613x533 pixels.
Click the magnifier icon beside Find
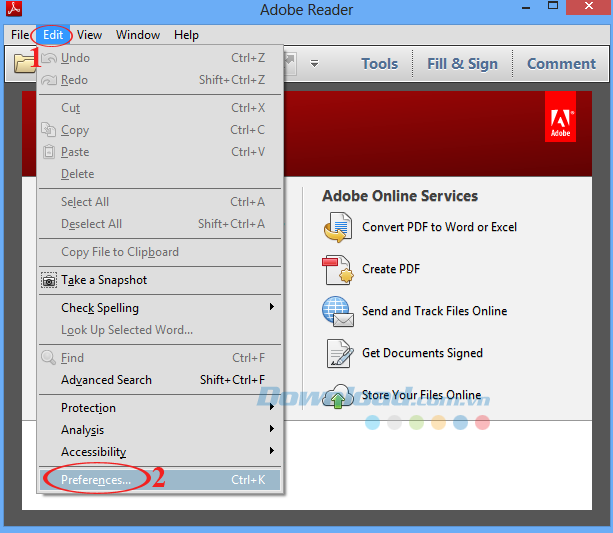(48, 357)
